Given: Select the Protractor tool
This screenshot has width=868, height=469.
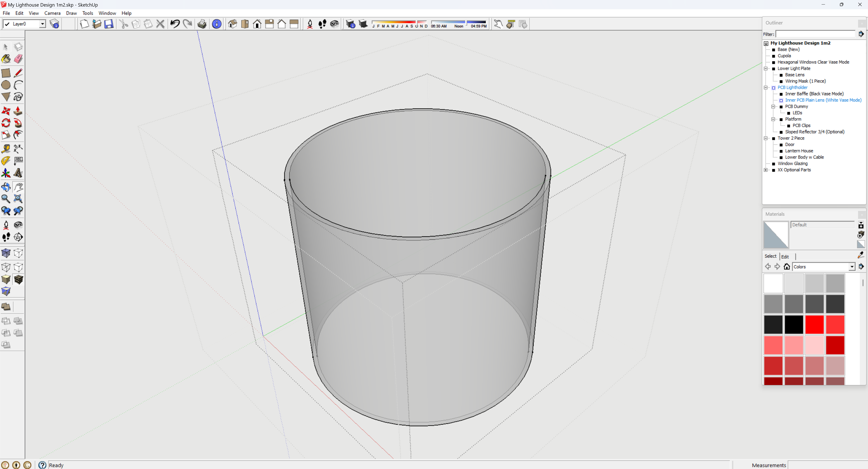Looking at the screenshot, I should pyautogui.click(x=6, y=161).
